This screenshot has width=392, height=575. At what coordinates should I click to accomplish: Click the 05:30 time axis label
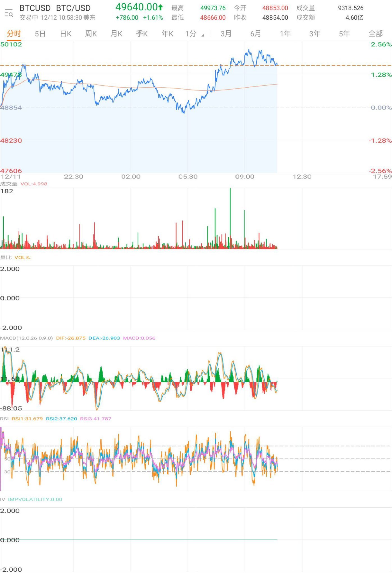tap(188, 177)
